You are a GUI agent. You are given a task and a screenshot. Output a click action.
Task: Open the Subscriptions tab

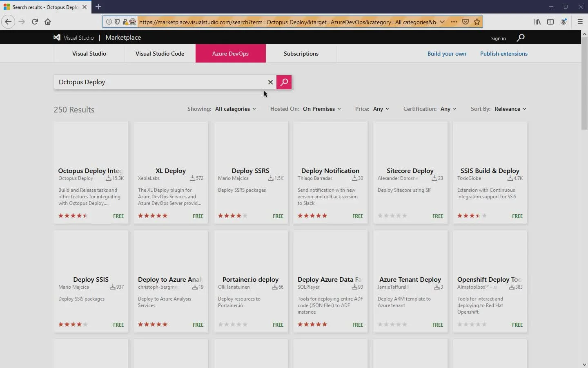301,54
